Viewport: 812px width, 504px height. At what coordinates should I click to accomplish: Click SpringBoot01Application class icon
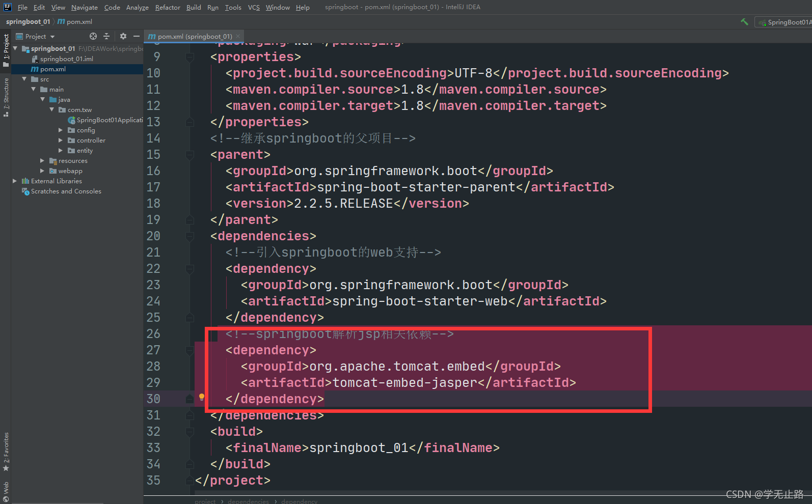[72, 120]
